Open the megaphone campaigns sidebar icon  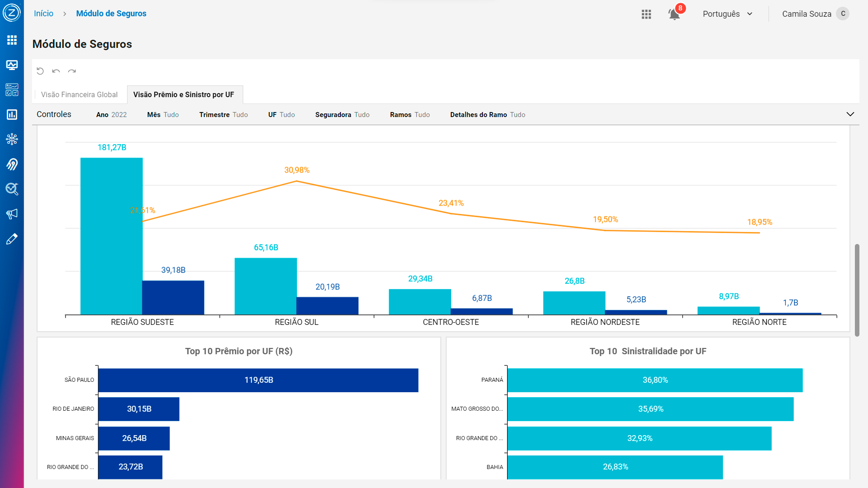tap(12, 214)
